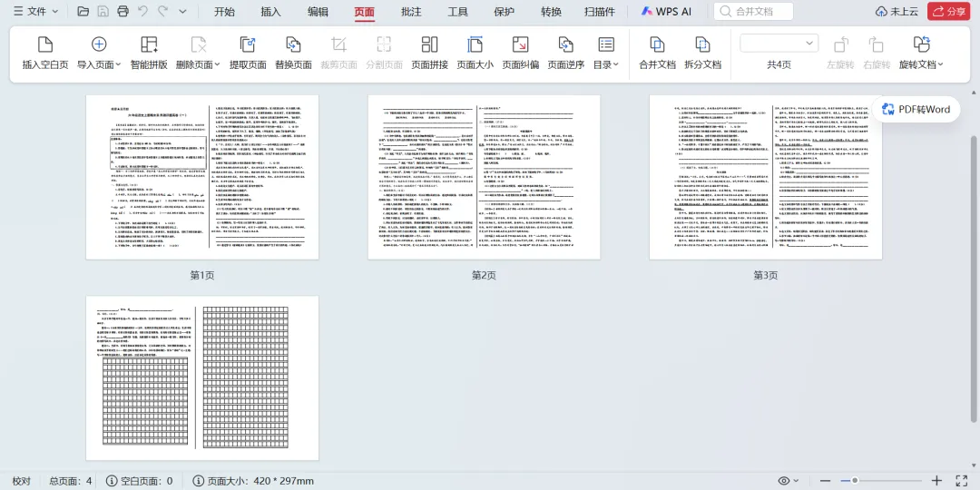The height and width of the screenshot is (490, 980).
Task: Open the 删除页面 dropdown
Action: 198,54
